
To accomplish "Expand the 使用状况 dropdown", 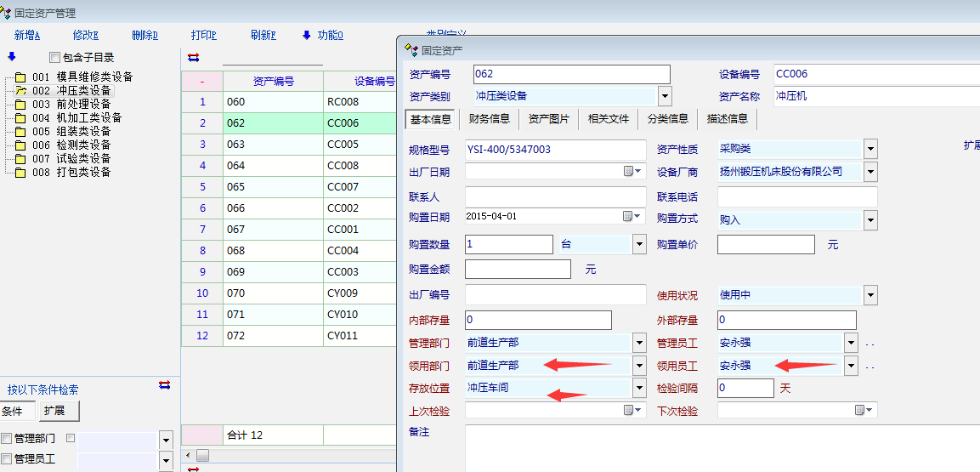I will 870,295.
